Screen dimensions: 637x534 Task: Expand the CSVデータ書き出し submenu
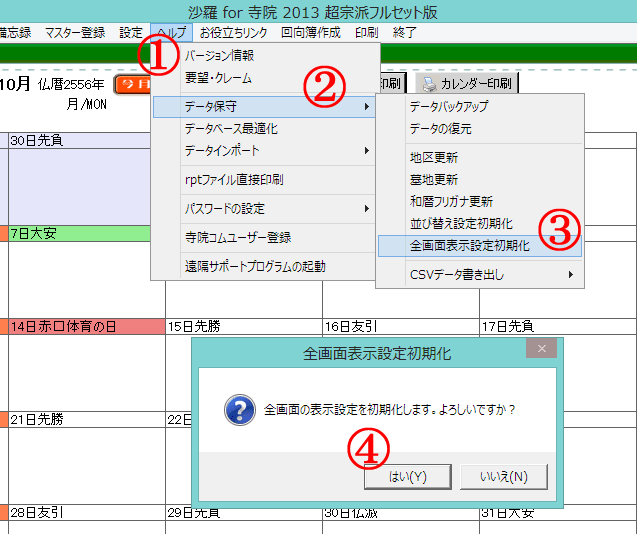479,274
